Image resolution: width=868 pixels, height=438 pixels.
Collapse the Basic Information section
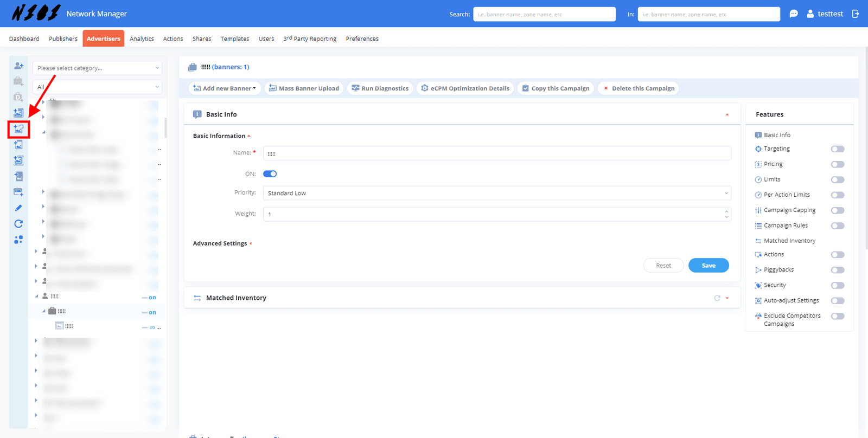pos(221,136)
